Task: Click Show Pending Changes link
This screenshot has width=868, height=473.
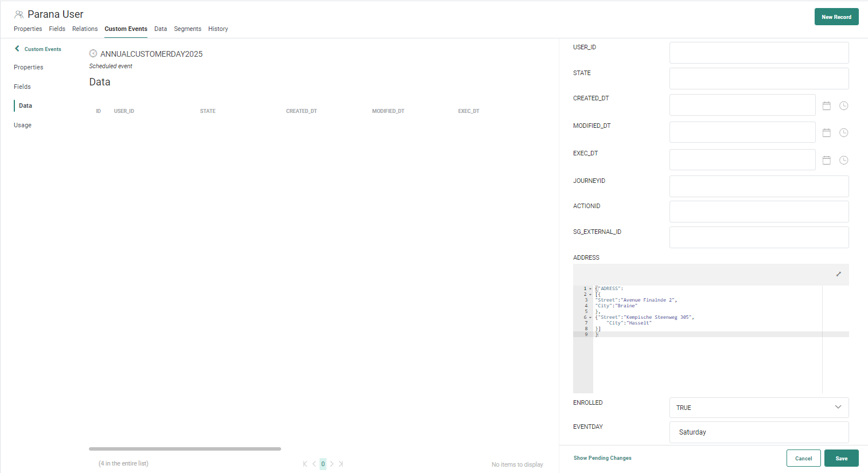Action: tap(602, 458)
